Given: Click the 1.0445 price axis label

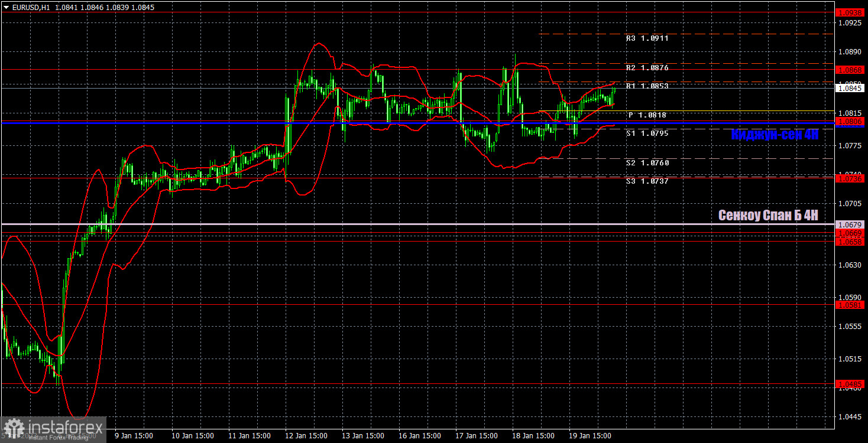Looking at the screenshot, I should (851, 417).
